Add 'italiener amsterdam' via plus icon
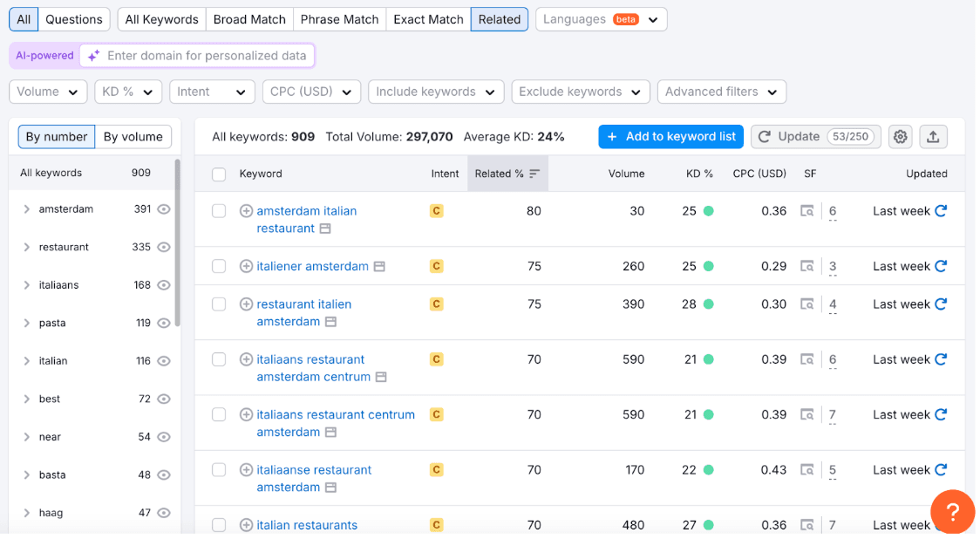The width and height of the screenshot is (980, 546). (x=246, y=266)
